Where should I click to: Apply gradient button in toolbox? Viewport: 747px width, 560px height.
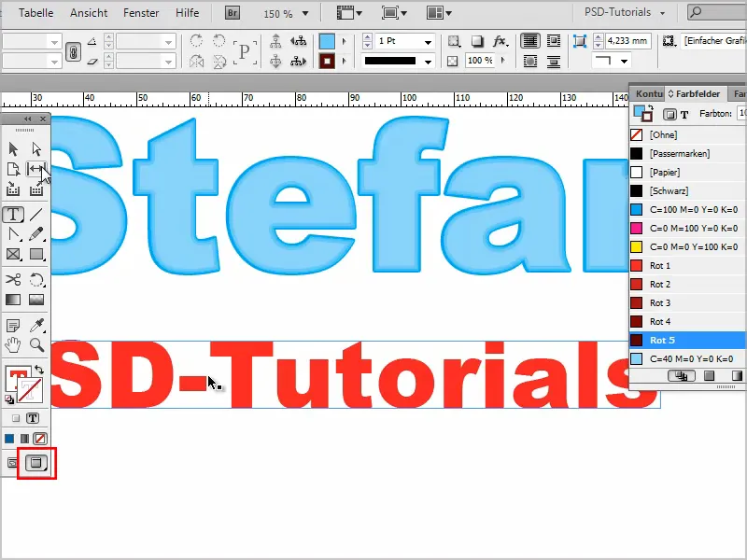coord(24,439)
